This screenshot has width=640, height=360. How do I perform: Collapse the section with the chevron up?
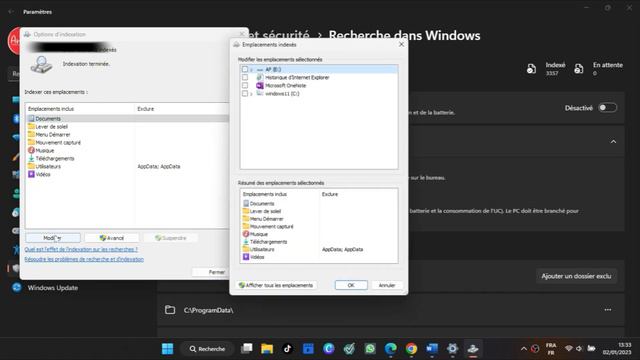(x=613, y=142)
